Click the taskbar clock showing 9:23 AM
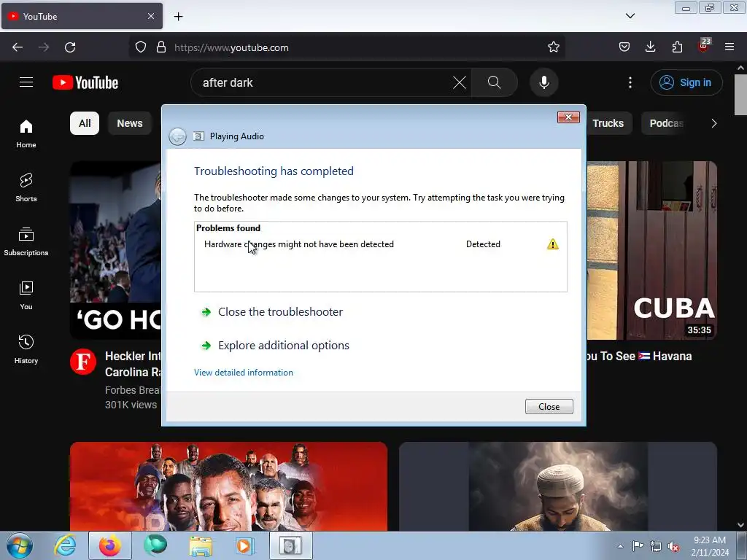Image resolution: width=747 pixels, height=560 pixels. (x=710, y=546)
